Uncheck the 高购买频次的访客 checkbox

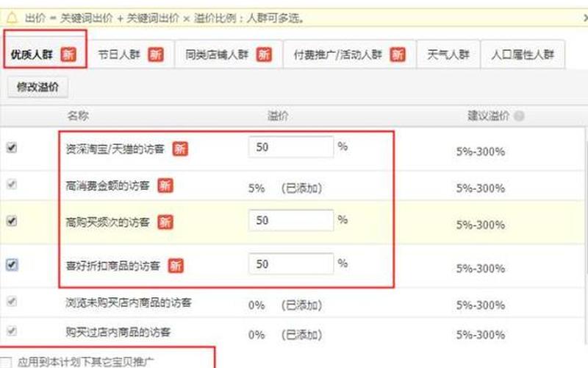(12, 220)
